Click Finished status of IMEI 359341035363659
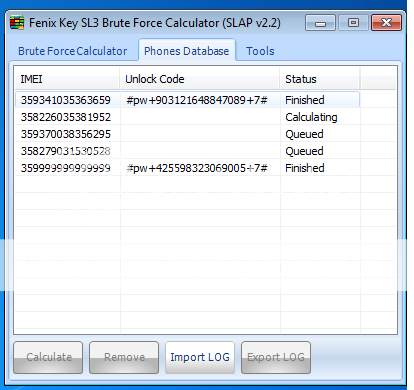 [305, 100]
